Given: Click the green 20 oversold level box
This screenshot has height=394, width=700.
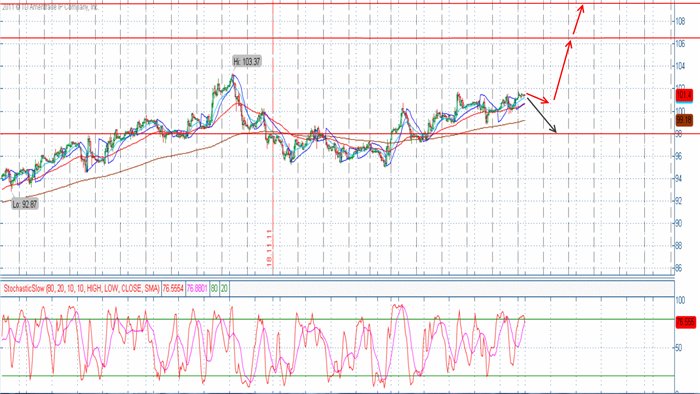Looking at the screenshot, I should pyautogui.click(x=224, y=289).
